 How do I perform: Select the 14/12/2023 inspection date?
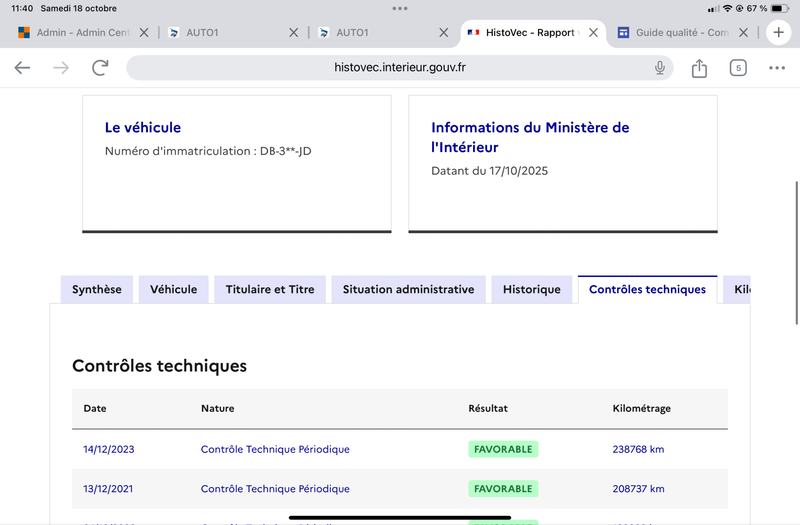pyautogui.click(x=109, y=449)
